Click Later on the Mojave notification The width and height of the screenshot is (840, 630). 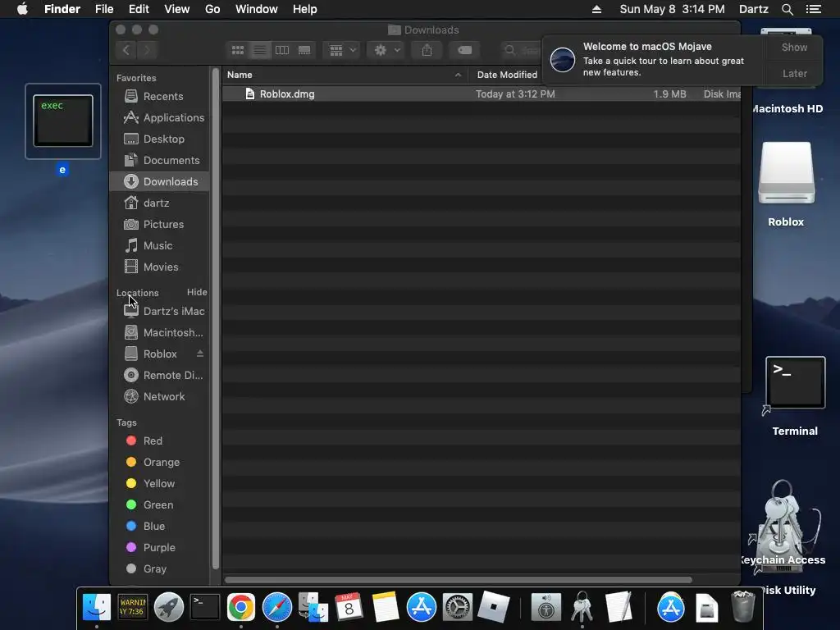coord(794,73)
